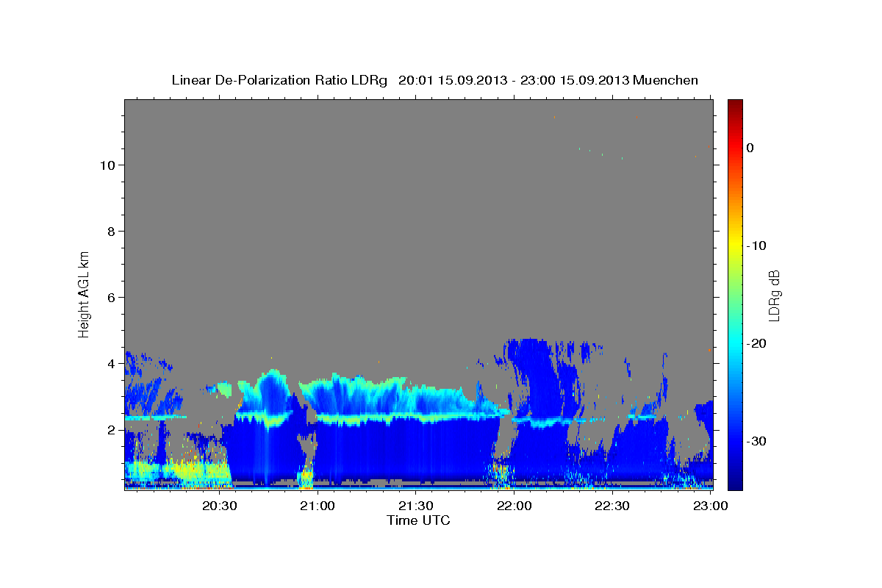Click the 22:30 time tick label
This screenshot has width=882, height=588.
click(612, 506)
